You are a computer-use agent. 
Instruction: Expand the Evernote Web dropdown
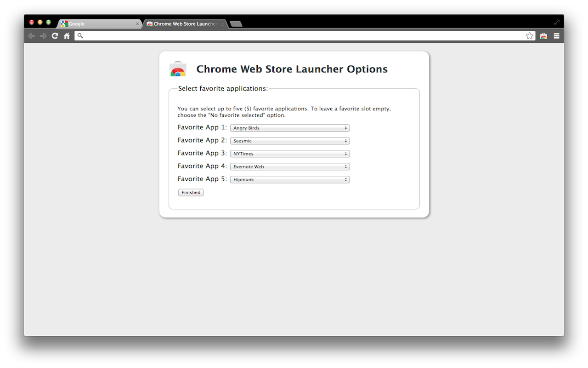coord(290,167)
